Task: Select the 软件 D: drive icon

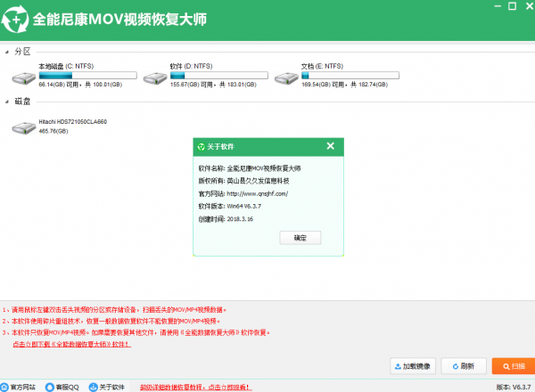Action: tap(154, 76)
